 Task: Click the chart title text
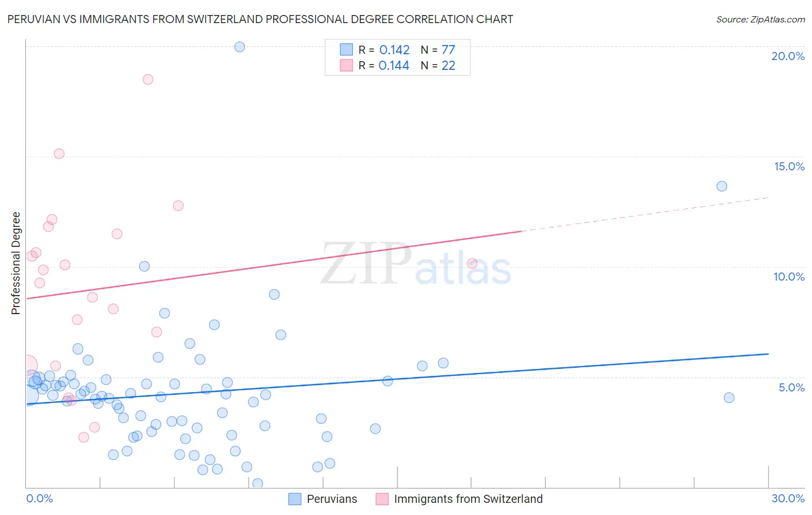click(x=260, y=19)
